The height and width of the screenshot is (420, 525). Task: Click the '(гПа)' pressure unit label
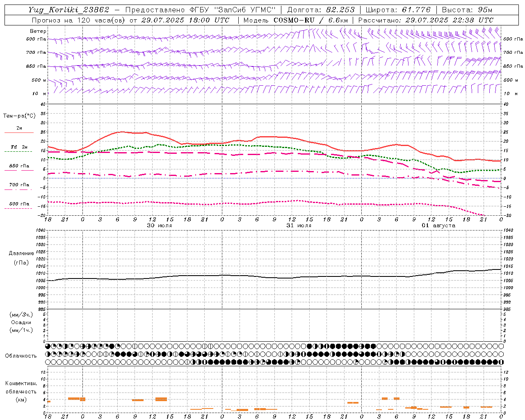(x=21, y=262)
